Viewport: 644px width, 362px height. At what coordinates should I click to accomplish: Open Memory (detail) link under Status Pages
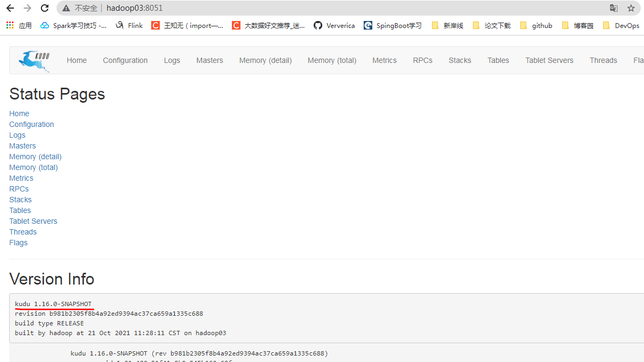(36, 157)
